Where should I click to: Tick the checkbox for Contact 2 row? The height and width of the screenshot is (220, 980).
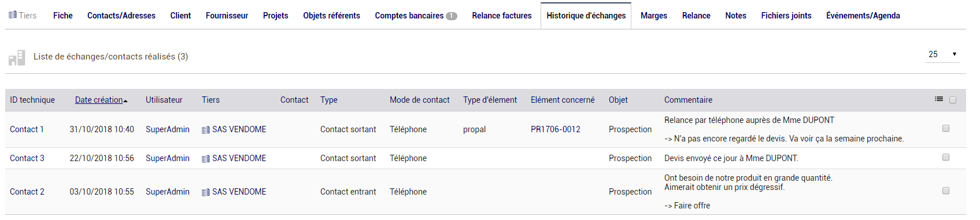coord(946,191)
